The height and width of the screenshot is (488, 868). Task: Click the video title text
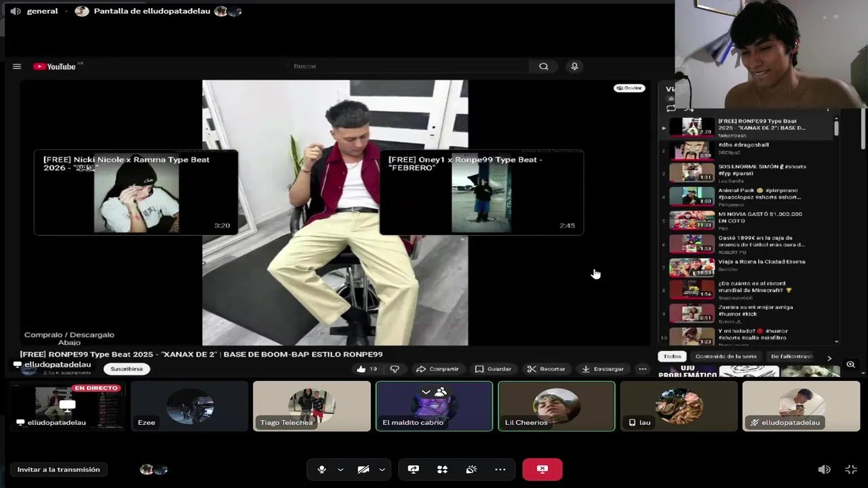[x=201, y=354]
